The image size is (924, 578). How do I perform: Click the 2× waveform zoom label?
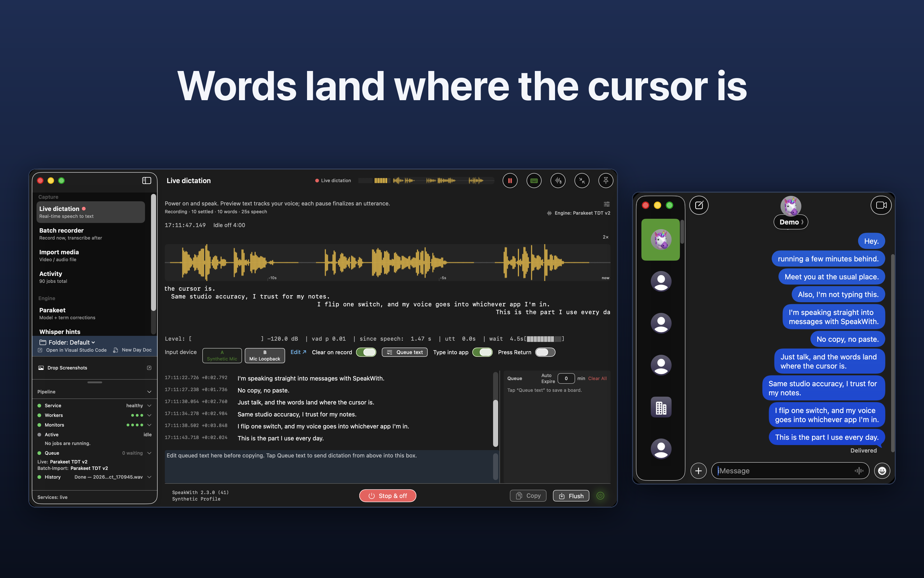coord(605,237)
